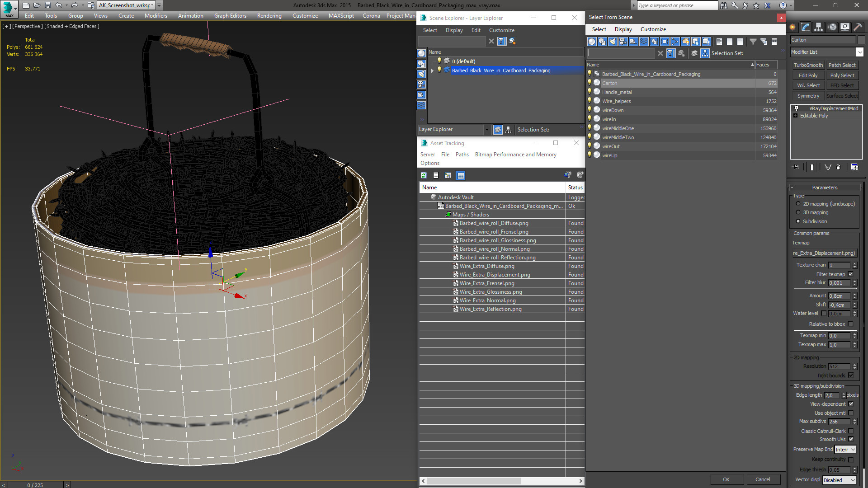Click Save file icon in quick access toolbar
This screenshot has height=488, width=868.
coord(47,5)
